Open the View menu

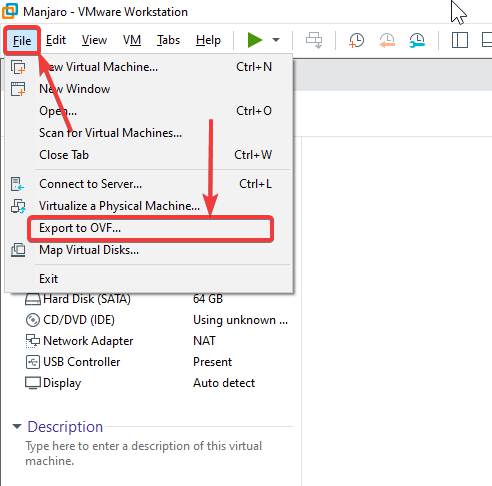click(94, 40)
